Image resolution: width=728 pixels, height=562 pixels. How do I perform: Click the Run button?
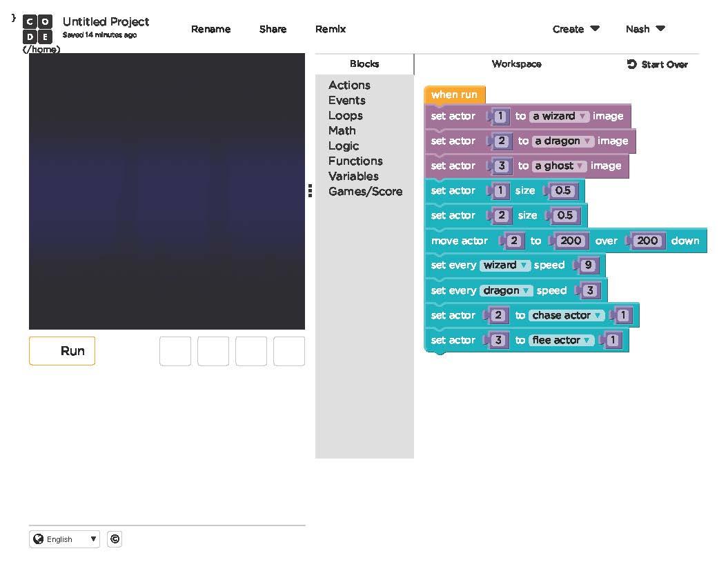click(61, 351)
